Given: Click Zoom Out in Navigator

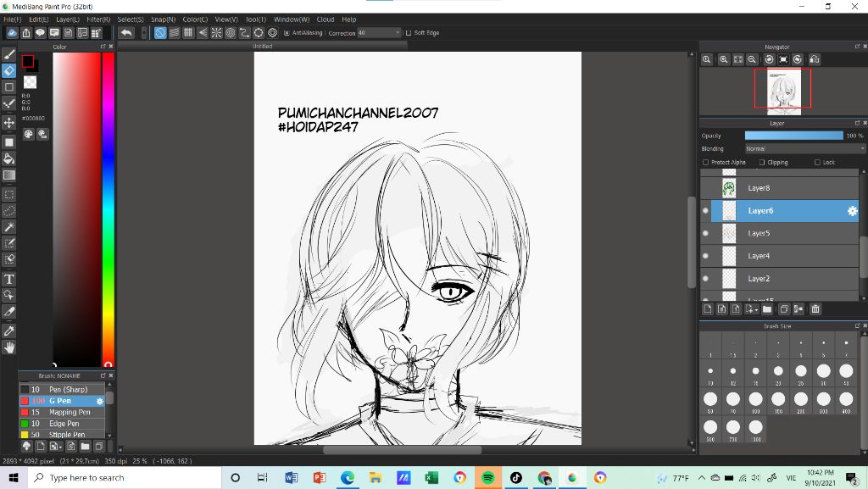Looking at the screenshot, I should 752,59.
